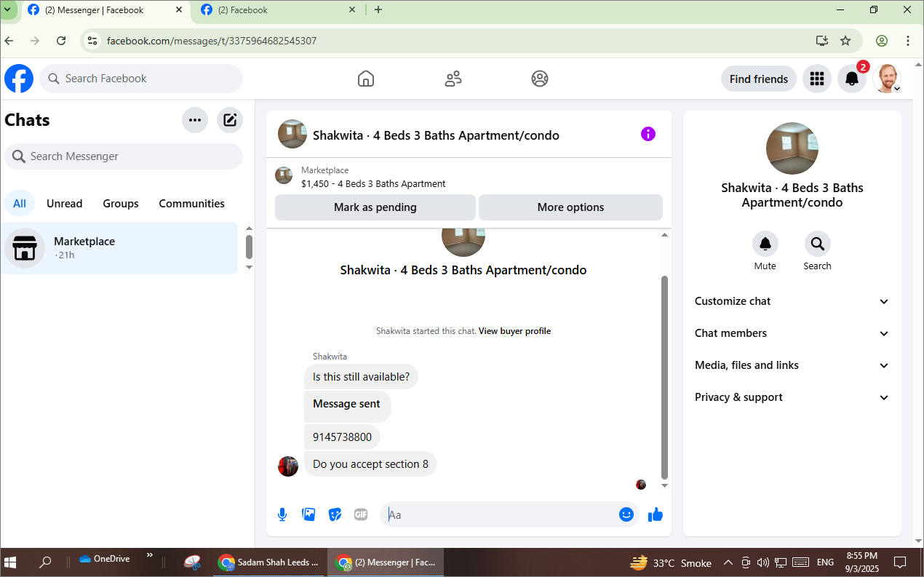Click the browser address bar URL
924x577 pixels.
tap(212, 41)
